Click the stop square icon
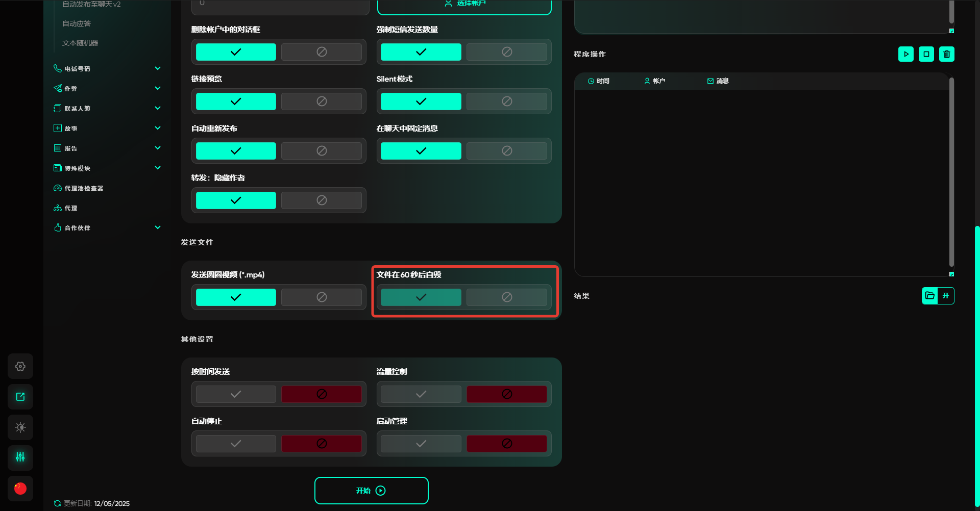The height and width of the screenshot is (511, 980). coord(926,54)
